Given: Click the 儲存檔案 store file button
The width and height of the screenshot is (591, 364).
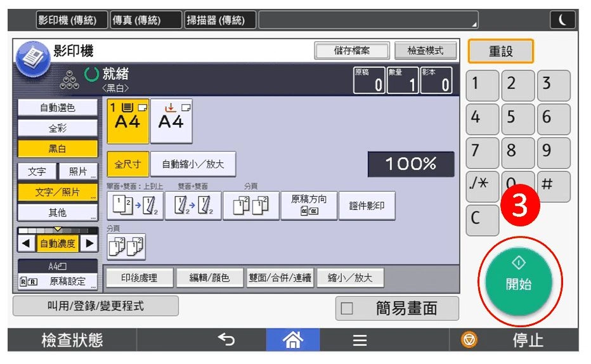Looking at the screenshot, I should [x=351, y=51].
